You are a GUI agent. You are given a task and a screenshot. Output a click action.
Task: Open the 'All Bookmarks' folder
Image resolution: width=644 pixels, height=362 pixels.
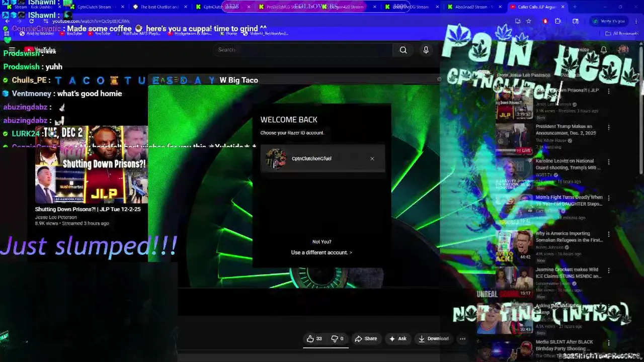pyautogui.click(x=622, y=33)
